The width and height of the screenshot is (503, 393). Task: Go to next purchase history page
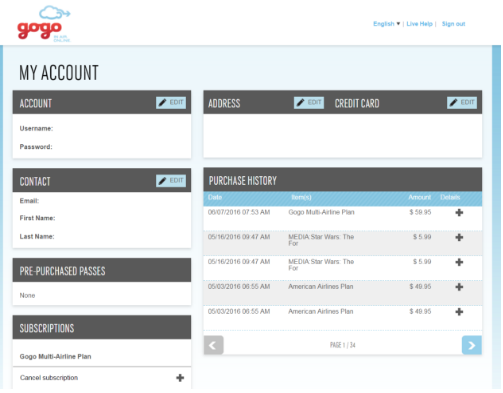point(472,345)
